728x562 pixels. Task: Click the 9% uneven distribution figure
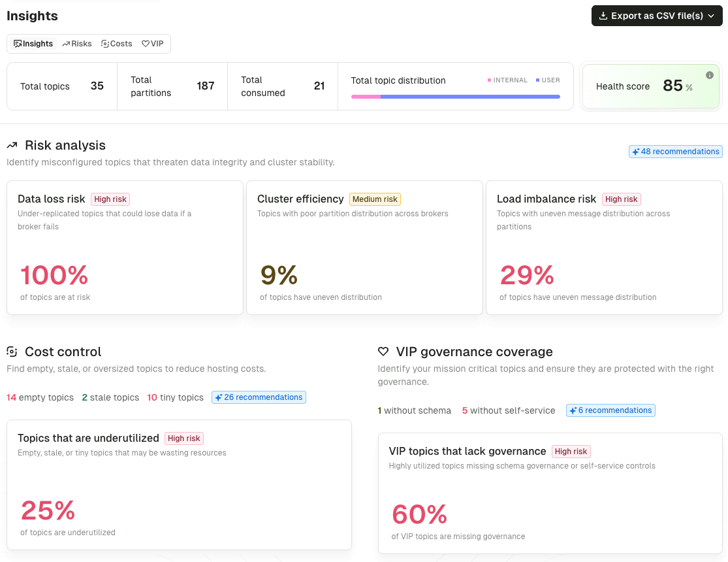[x=279, y=275]
